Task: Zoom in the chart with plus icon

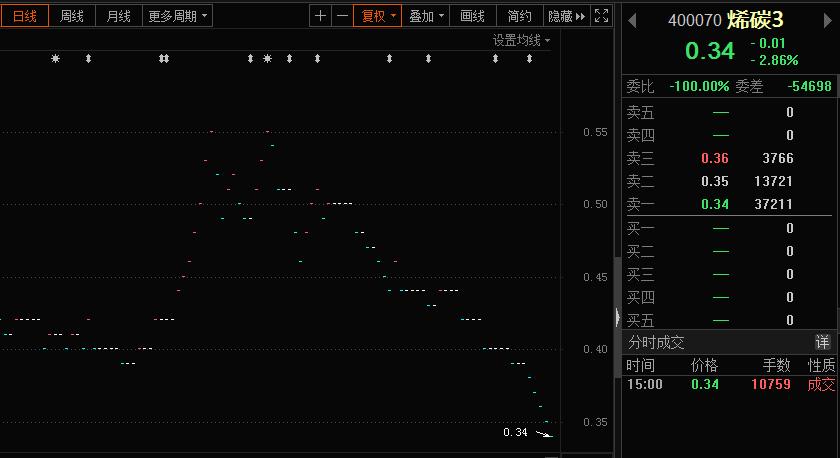Action: pos(320,16)
